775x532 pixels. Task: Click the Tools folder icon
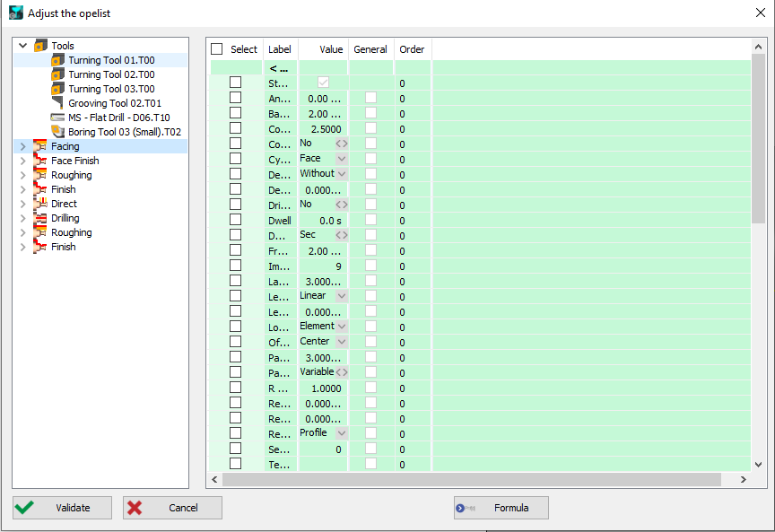point(40,45)
